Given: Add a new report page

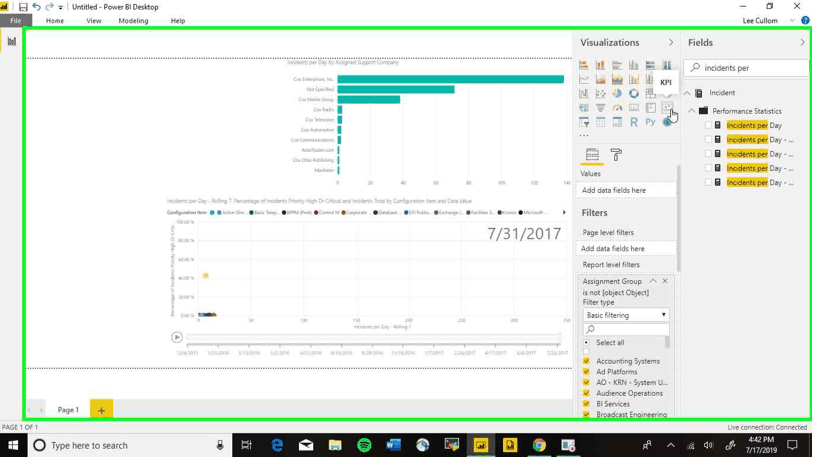Looking at the screenshot, I should pos(101,410).
